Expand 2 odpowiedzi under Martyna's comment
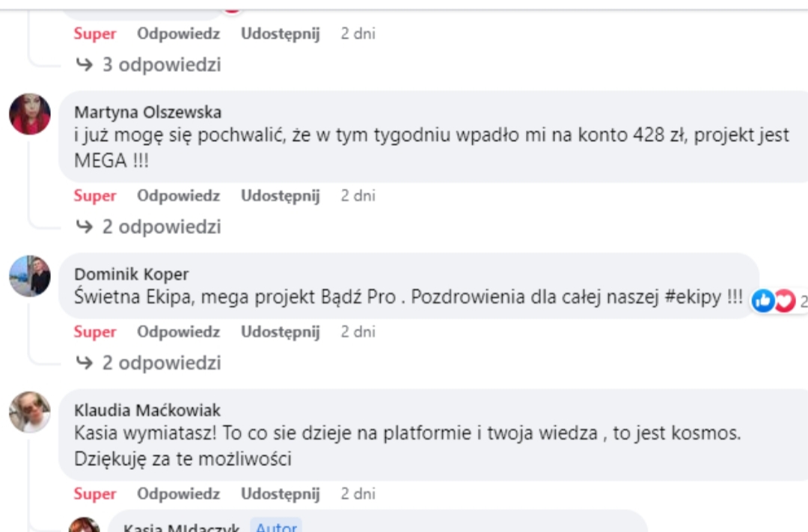This screenshot has width=808, height=532. pos(150,227)
